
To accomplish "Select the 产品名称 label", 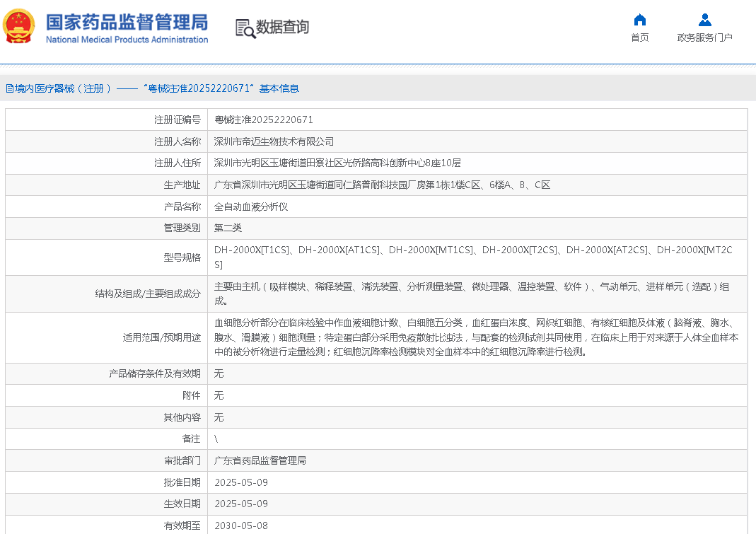I will pos(182,207).
